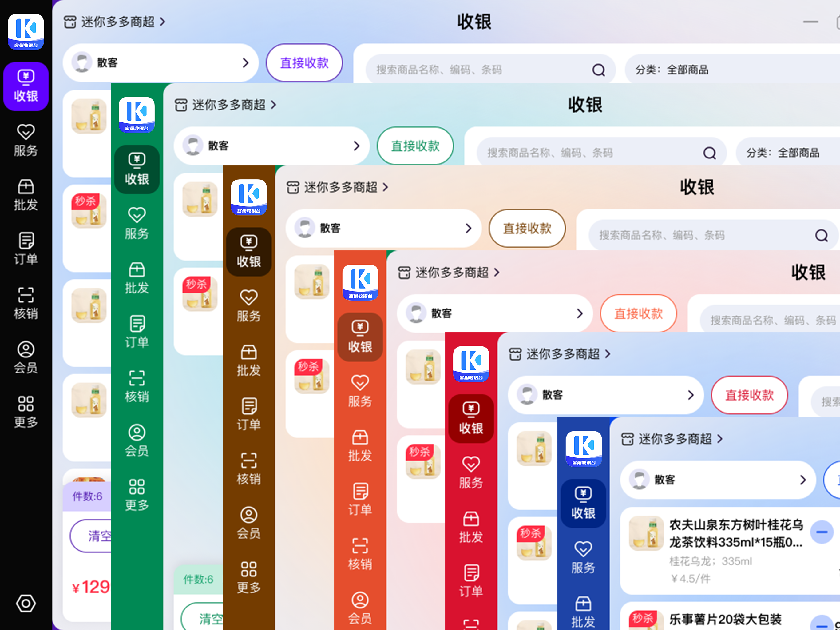840x630 pixels.
Task: Click search magnifier in brown window
Action: pos(821,235)
